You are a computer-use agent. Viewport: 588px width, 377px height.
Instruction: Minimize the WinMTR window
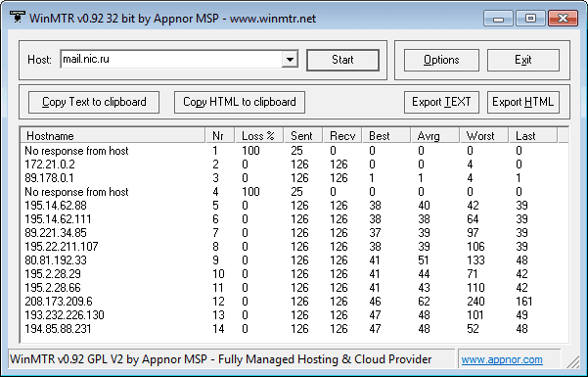click(x=498, y=19)
